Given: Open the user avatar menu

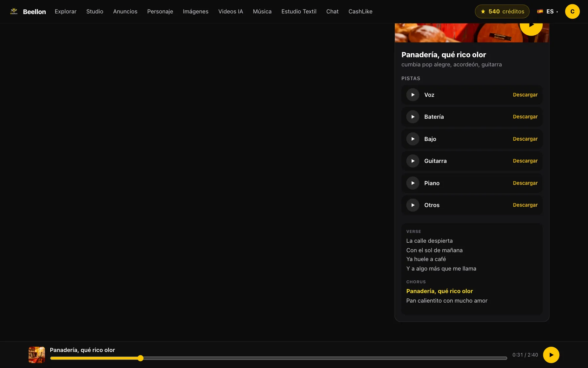Looking at the screenshot, I should pyautogui.click(x=572, y=11).
